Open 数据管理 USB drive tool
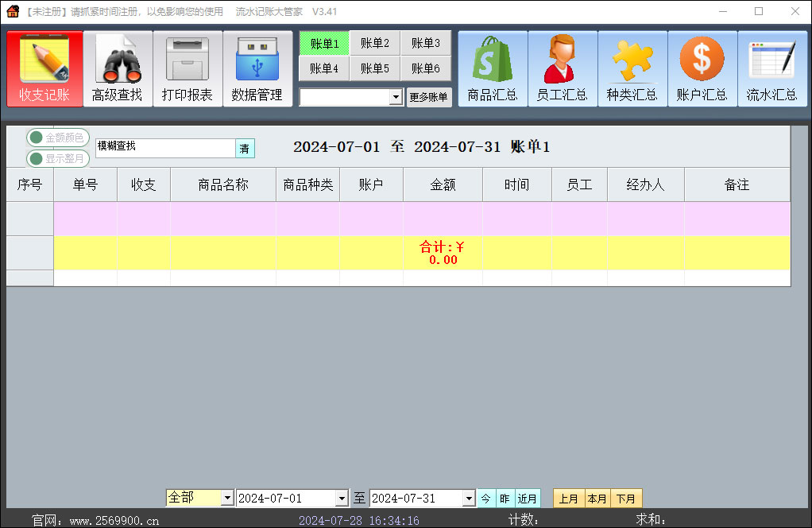The image size is (812, 528). 257,69
